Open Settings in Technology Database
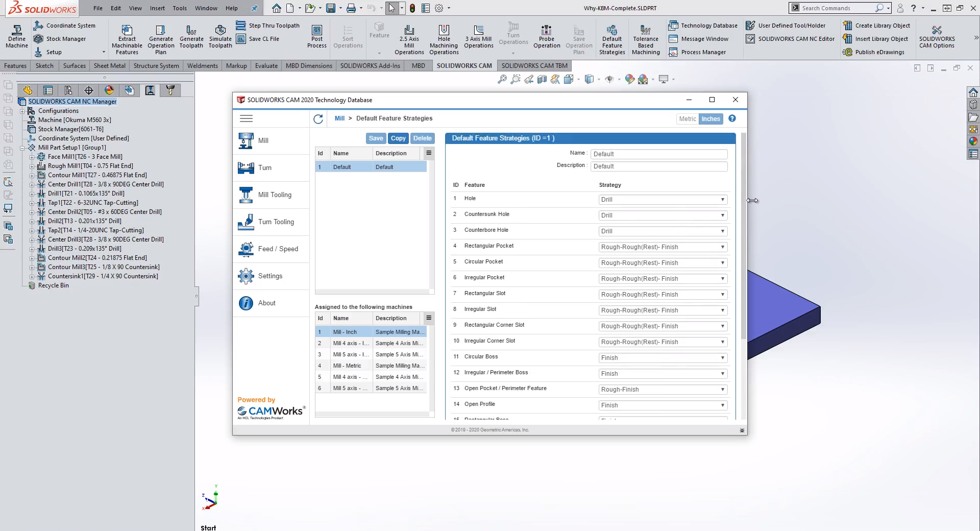This screenshot has width=980, height=531. pyautogui.click(x=272, y=276)
